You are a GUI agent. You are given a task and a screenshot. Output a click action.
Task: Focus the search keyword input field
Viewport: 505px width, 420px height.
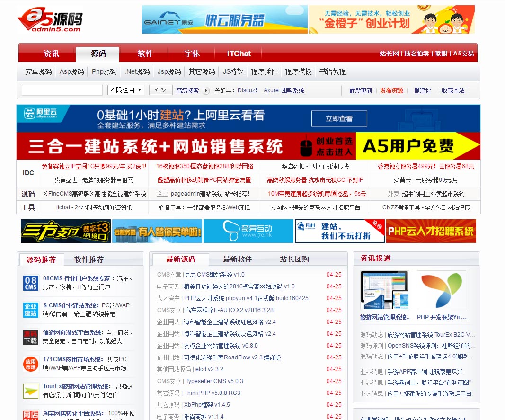point(62,90)
